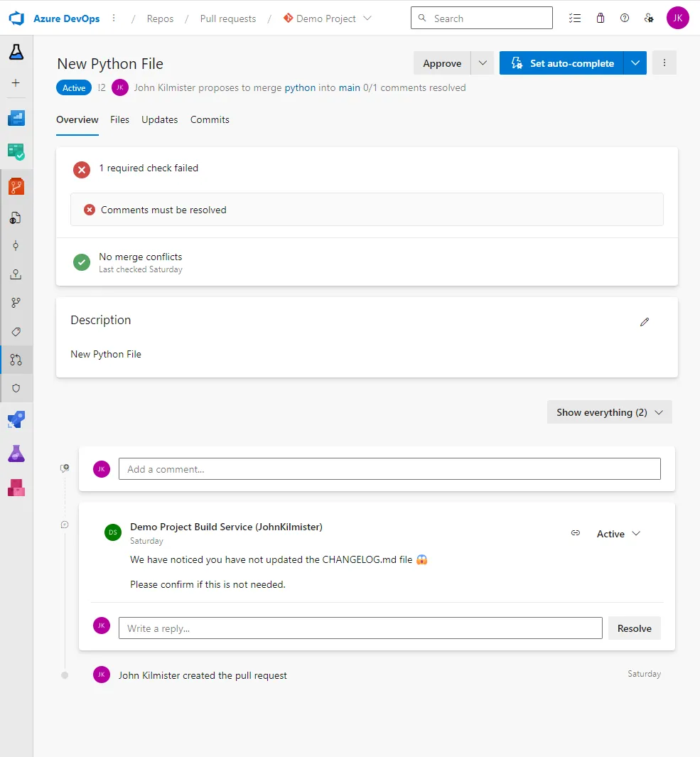Image resolution: width=700 pixels, height=757 pixels.
Task: Click John Kilmister created the pull request
Action: tap(203, 675)
